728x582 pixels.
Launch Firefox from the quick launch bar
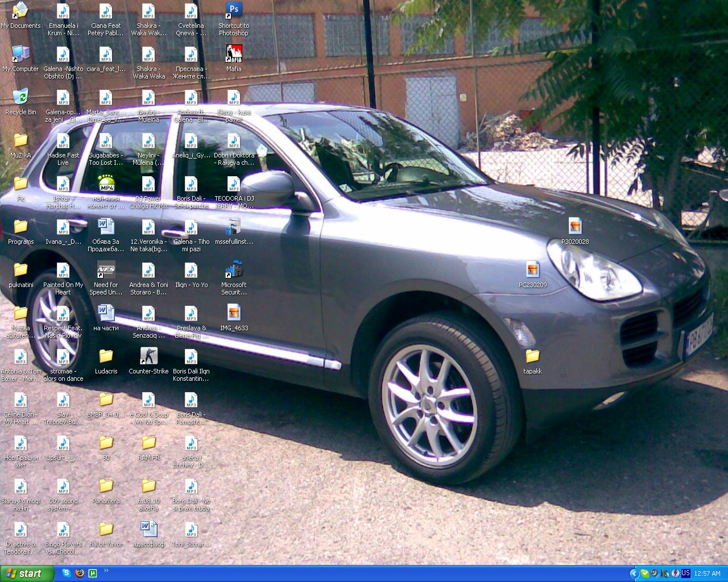(79, 573)
